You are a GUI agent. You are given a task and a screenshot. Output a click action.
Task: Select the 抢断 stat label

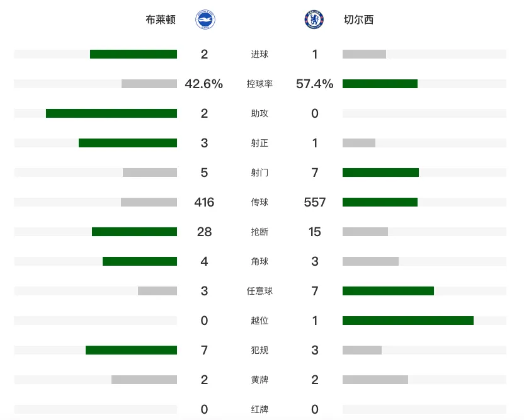pos(259,232)
